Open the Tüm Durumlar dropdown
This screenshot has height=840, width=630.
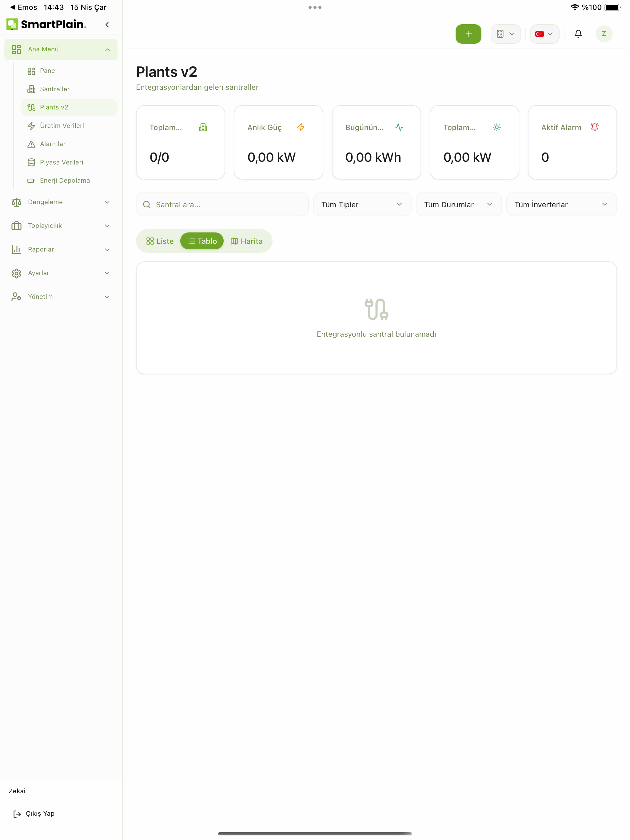pyautogui.click(x=459, y=205)
